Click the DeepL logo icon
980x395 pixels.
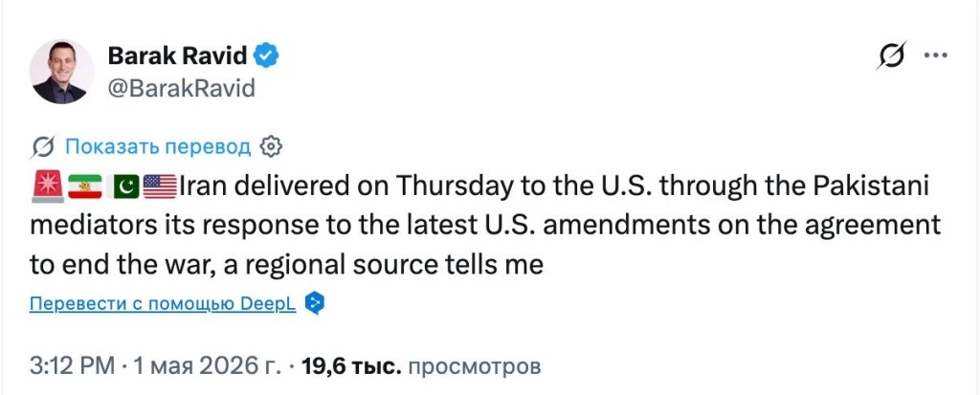coord(313,304)
